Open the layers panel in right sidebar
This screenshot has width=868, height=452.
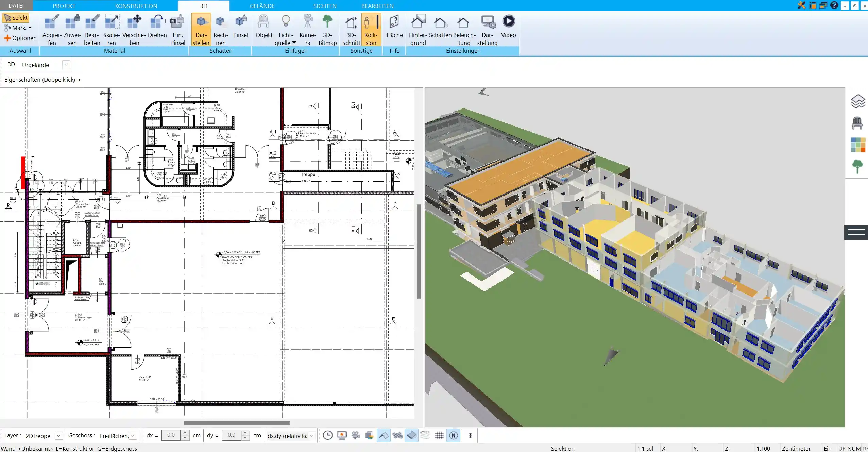[x=858, y=101]
